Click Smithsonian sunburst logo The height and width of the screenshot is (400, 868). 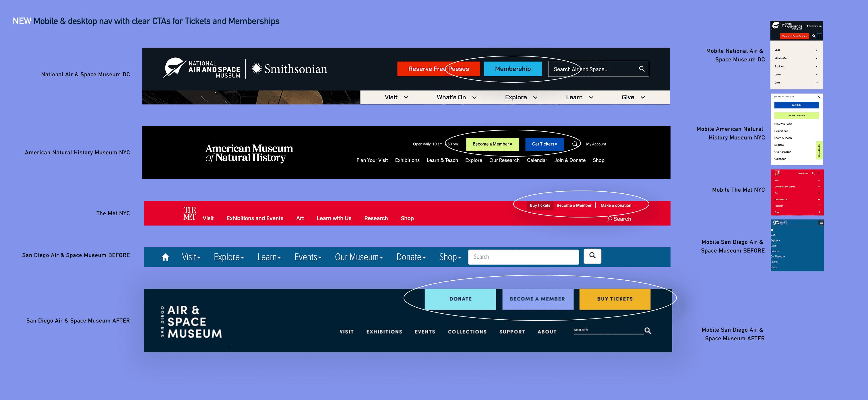coord(256,68)
